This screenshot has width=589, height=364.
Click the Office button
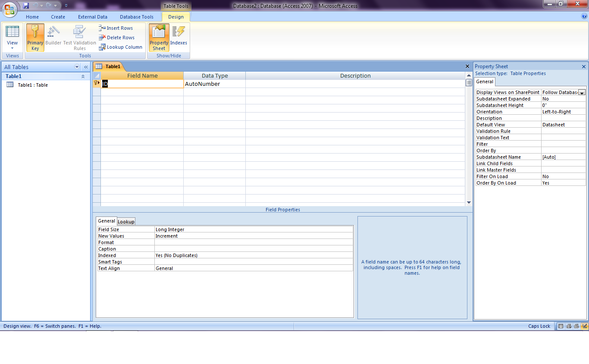coord(10,9)
